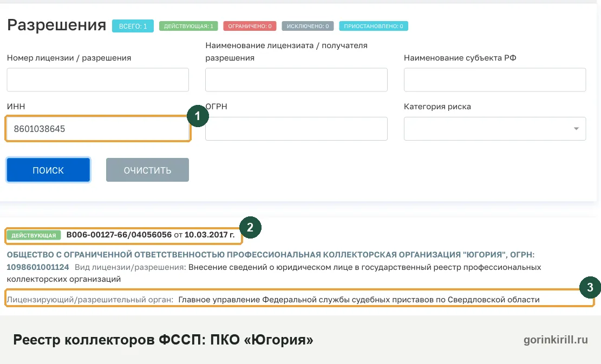
Task: Click Главное управление ФССП по Свердловской области text
Action: (359, 299)
